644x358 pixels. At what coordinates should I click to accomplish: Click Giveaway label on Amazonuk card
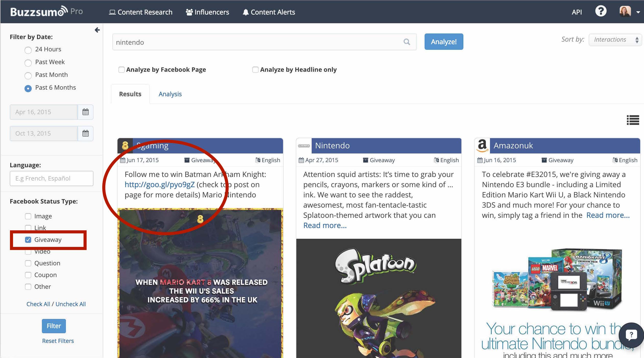pyautogui.click(x=561, y=160)
